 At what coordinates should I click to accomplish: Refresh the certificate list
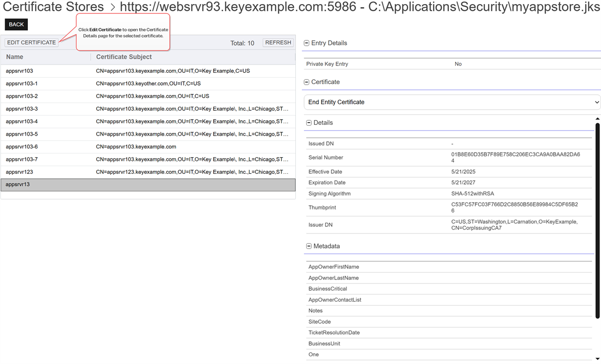click(278, 43)
